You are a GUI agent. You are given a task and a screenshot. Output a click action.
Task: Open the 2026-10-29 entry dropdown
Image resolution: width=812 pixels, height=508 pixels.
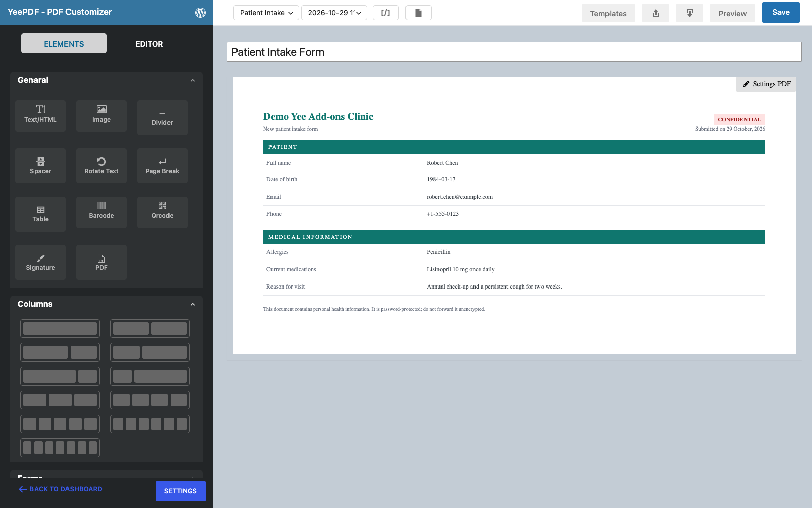click(334, 13)
